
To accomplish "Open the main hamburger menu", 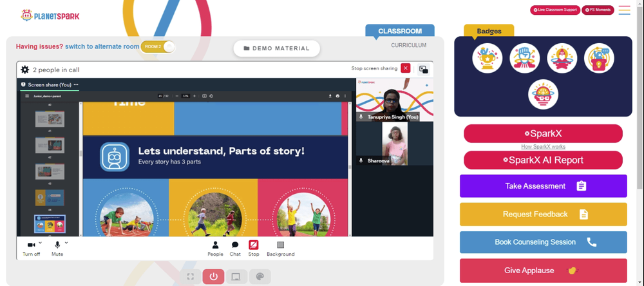I will (624, 10).
